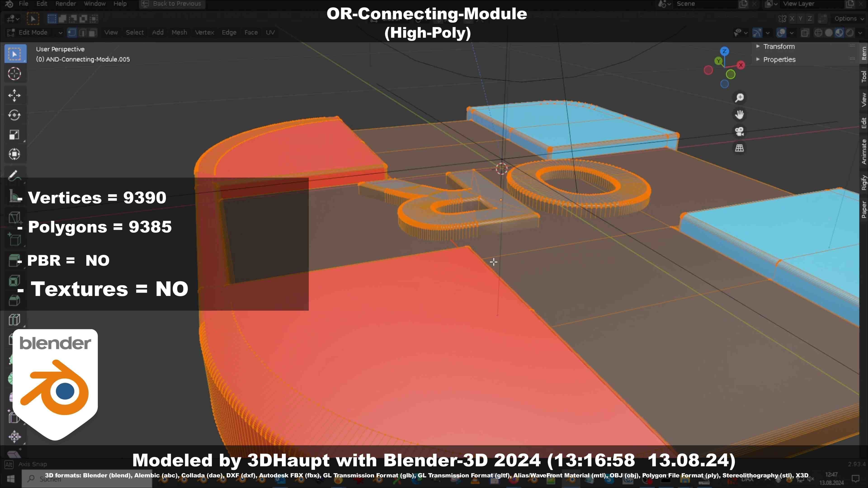Enable face select mode
This screenshot has height=488, width=868.
point(93,33)
